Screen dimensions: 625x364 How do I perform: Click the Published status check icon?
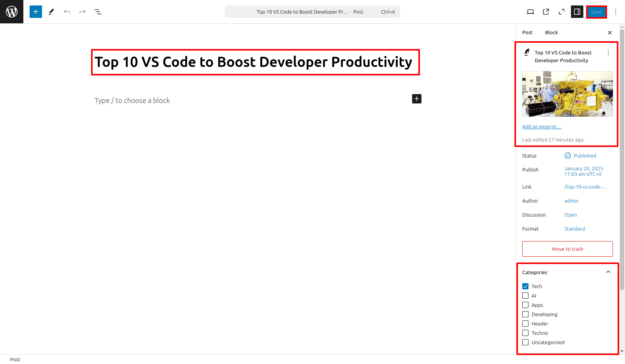(568, 156)
